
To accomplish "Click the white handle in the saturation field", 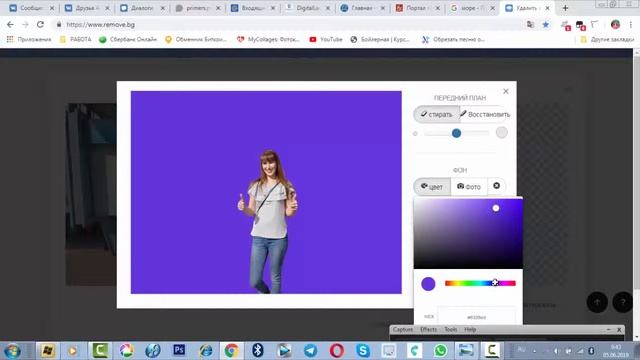I will coord(496,208).
